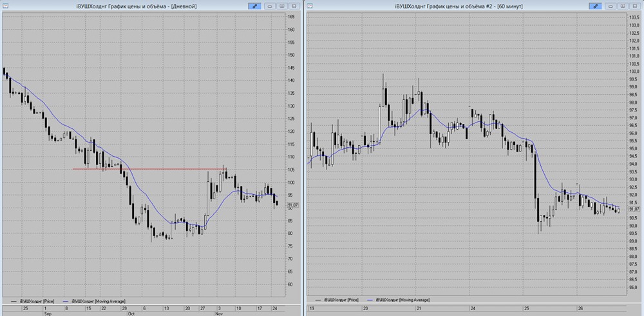This screenshot has width=644, height=316.
Task: Click the 91,07 current price label on the 60-minute chart
Action: coord(634,209)
